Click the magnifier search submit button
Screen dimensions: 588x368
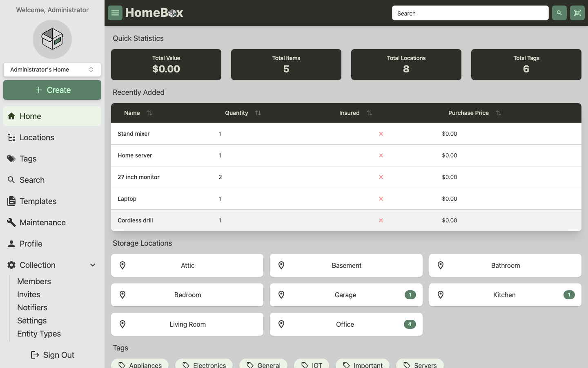(559, 13)
